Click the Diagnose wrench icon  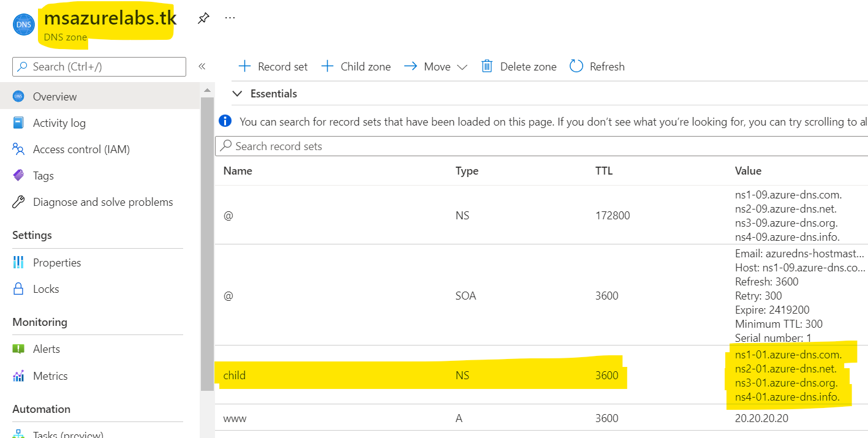tap(18, 202)
